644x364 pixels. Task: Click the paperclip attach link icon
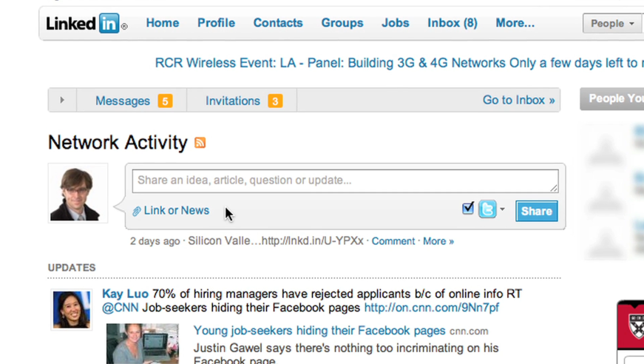click(x=137, y=212)
